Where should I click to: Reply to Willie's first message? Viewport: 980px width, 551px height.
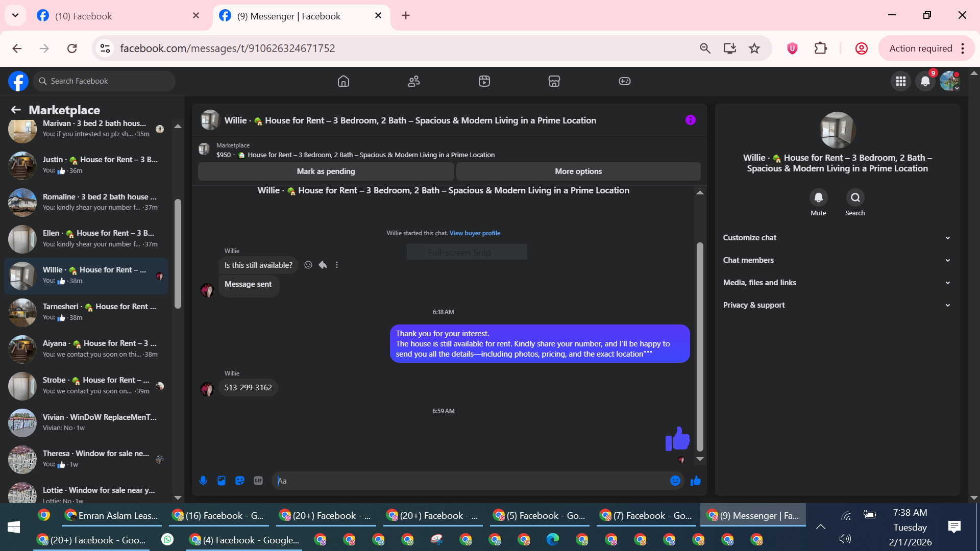click(x=323, y=265)
